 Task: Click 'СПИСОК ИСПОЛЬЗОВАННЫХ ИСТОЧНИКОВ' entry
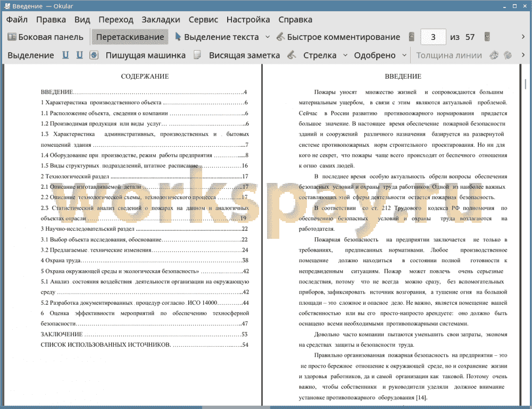[144, 345]
